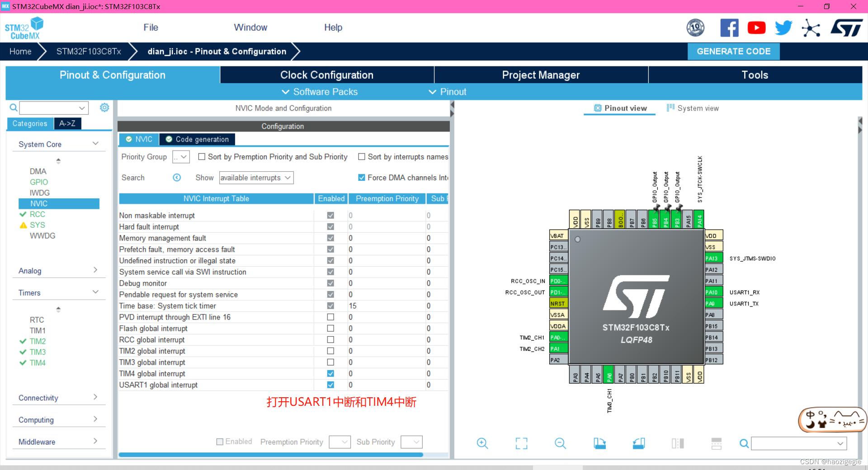Rotate the chip view counter-clockwise
868x470 pixels.
coord(639,443)
